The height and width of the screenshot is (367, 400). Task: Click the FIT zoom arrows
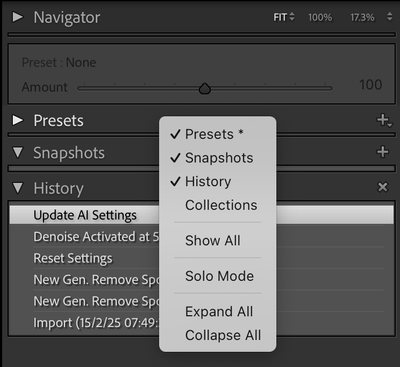point(292,17)
